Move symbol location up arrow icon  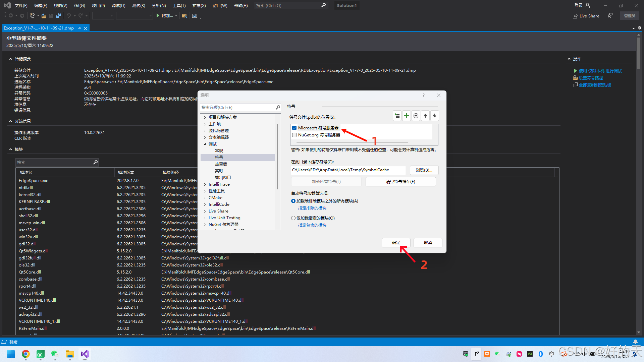(425, 116)
